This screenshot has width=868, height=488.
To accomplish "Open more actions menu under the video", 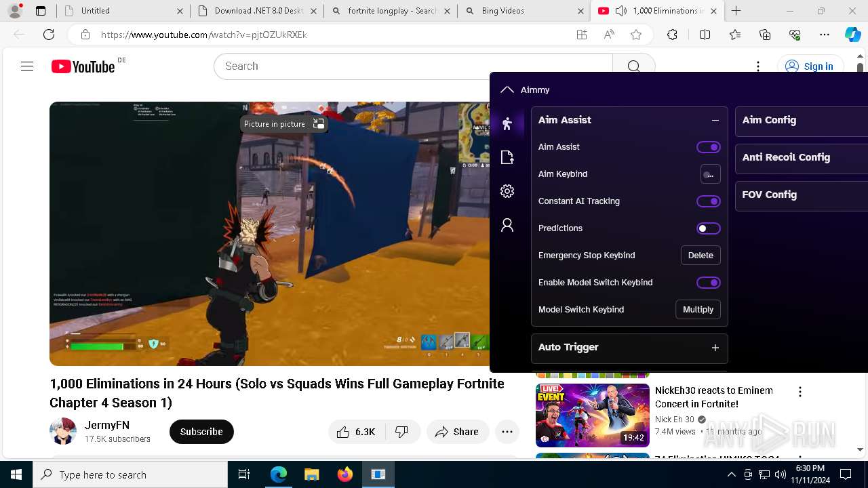I will point(507,432).
